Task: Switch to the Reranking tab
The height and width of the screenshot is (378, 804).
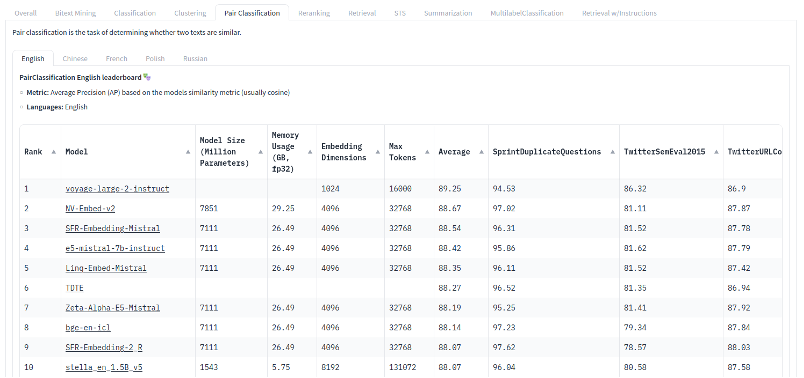Action: click(x=314, y=13)
